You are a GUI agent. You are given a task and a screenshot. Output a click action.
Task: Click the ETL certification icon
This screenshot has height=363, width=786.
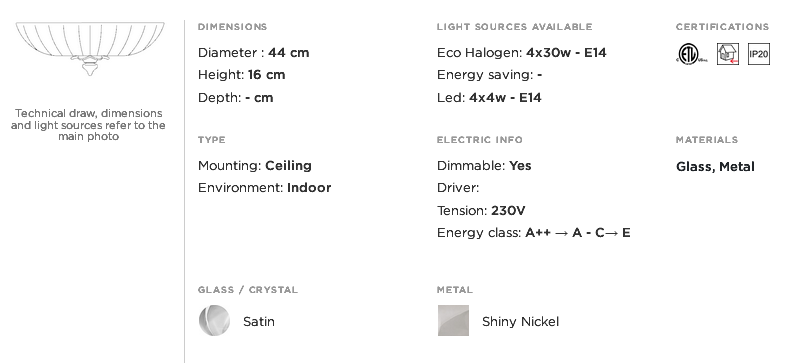692,54
